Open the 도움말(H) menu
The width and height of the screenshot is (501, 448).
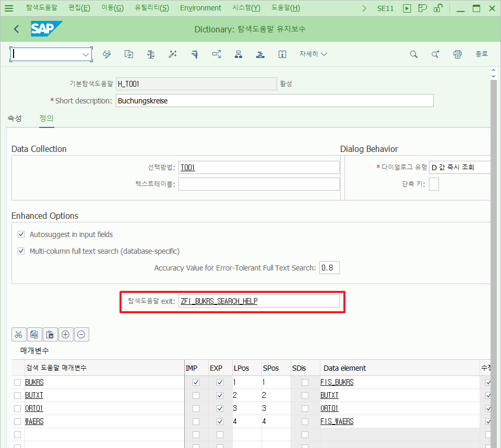click(x=285, y=8)
